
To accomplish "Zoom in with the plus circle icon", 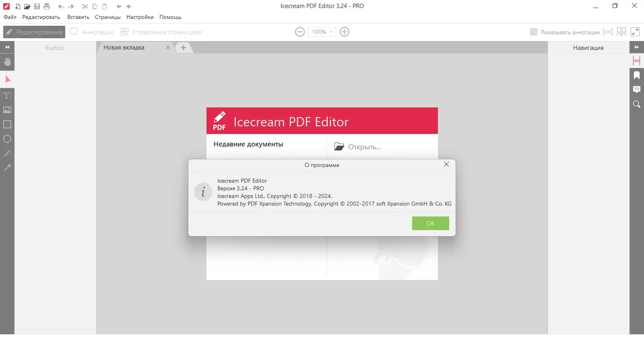I will point(345,32).
